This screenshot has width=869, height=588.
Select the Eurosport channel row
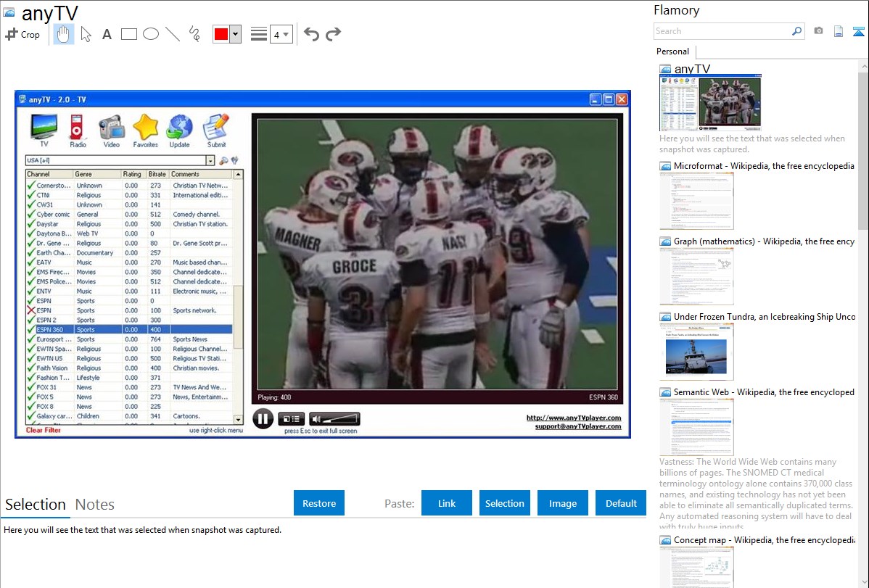[x=129, y=339]
